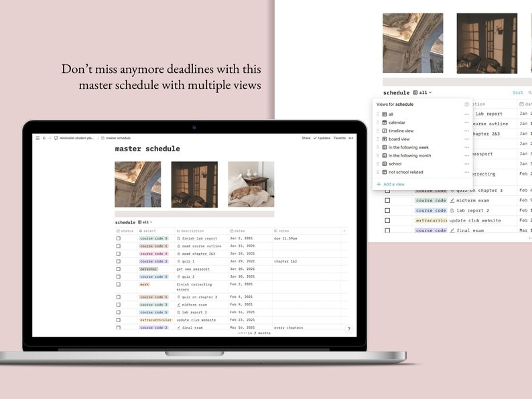This screenshot has height=399, width=532.
Task: Open options dots for the timeline view
Action: click(x=466, y=131)
